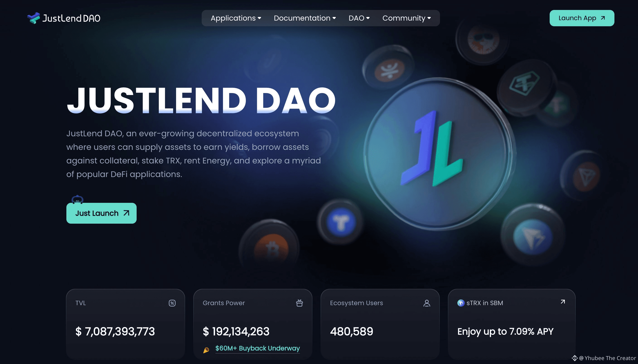The height and width of the screenshot is (364, 638).
Task: Click the JustLend DAO wordmark text
Action: point(71,18)
